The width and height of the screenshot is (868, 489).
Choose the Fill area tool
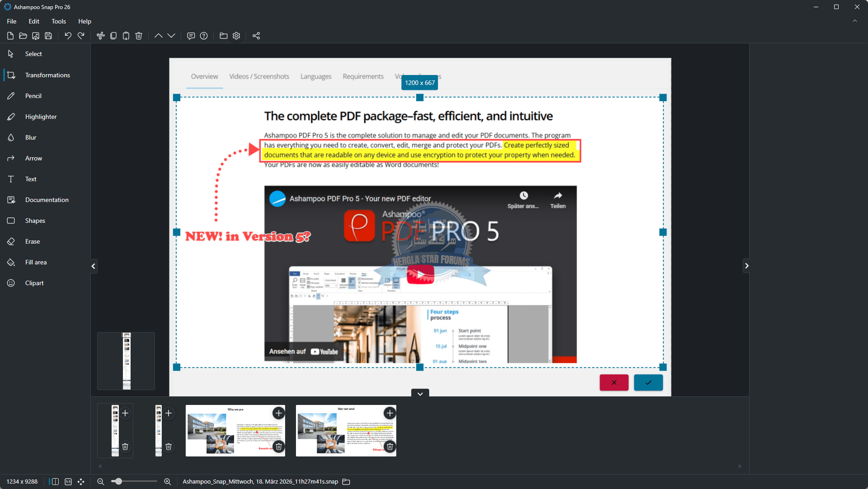(36, 262)
